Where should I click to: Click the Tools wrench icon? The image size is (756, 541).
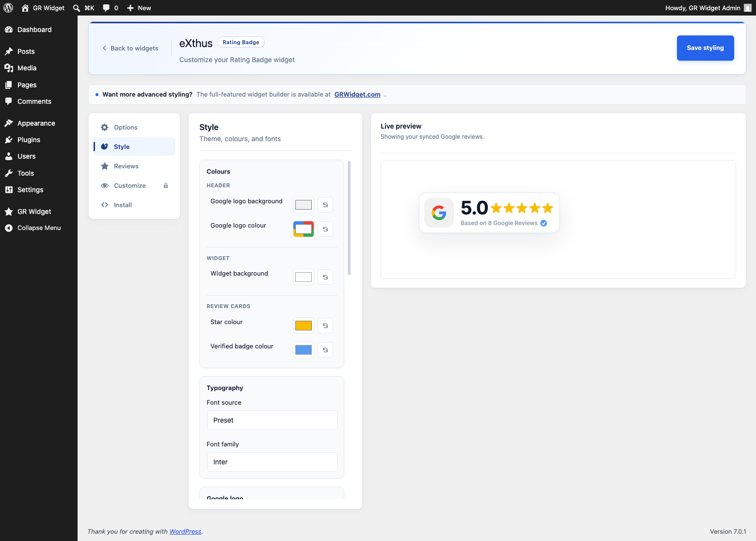[x=9, y=173]
